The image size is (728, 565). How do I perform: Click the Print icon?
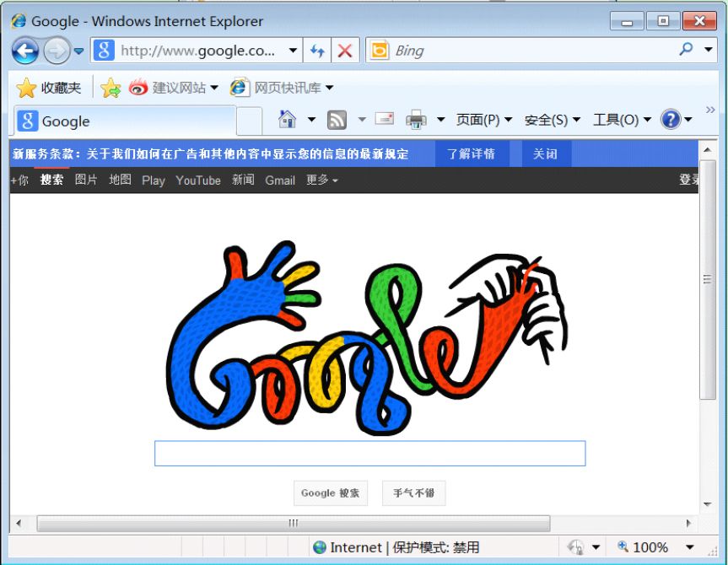pos(416,120)
